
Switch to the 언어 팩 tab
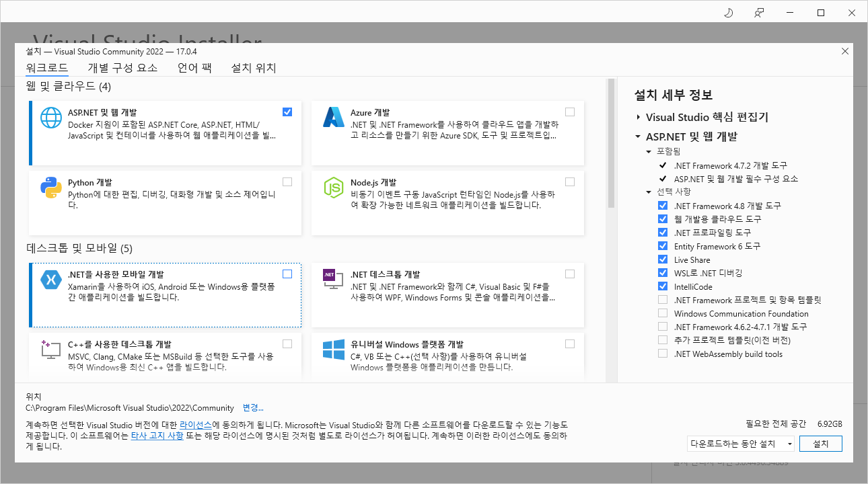click(x=194, y=68)
